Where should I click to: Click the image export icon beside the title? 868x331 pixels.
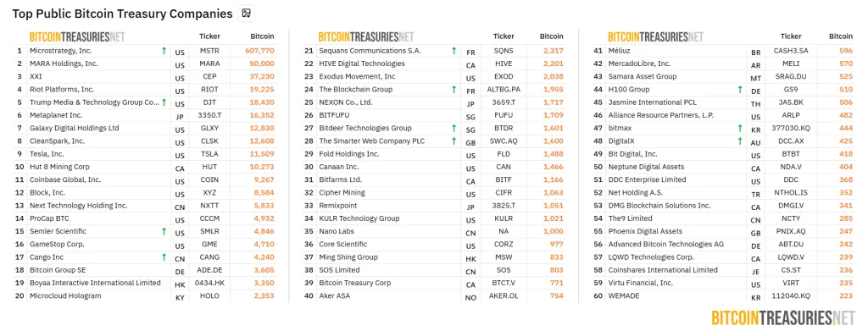pos(247,14)
